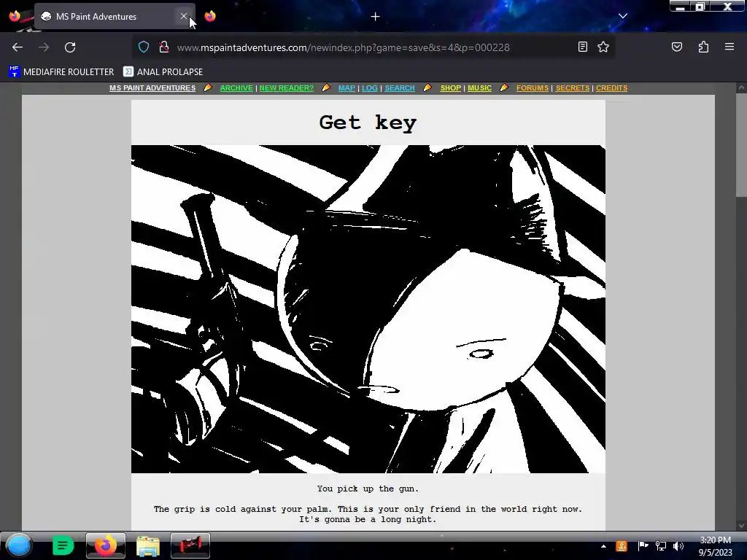Open Firefox application hamburger menu
The width and height of the screenshot is (747, 560).
pos(729,47)
